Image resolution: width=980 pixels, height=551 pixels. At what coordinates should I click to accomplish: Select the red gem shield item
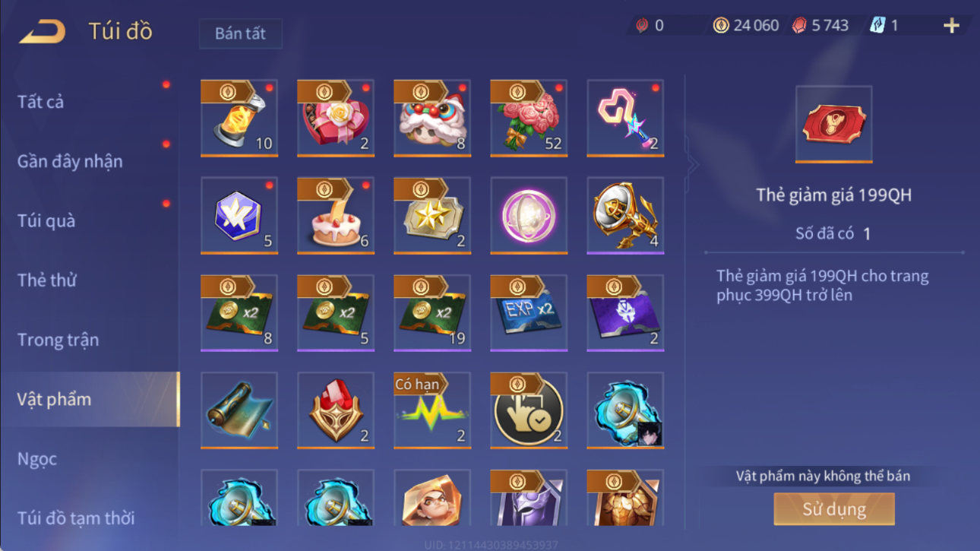(336, 410)
